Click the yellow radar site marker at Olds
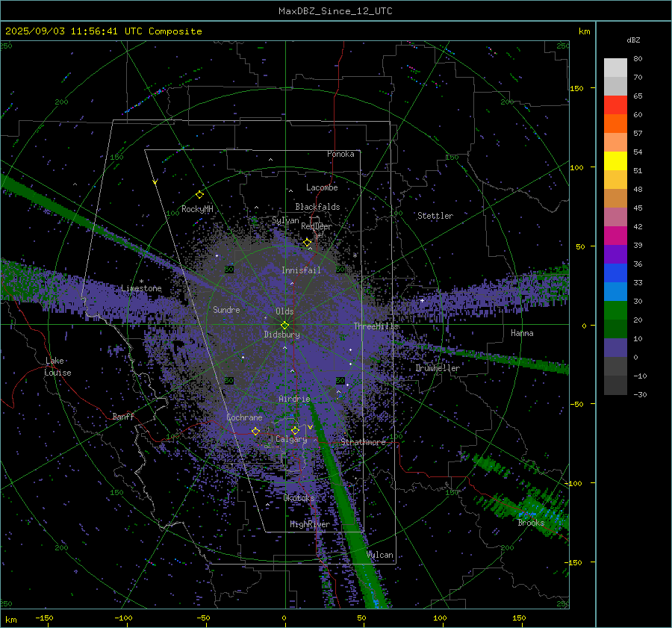 click(285, 325)
